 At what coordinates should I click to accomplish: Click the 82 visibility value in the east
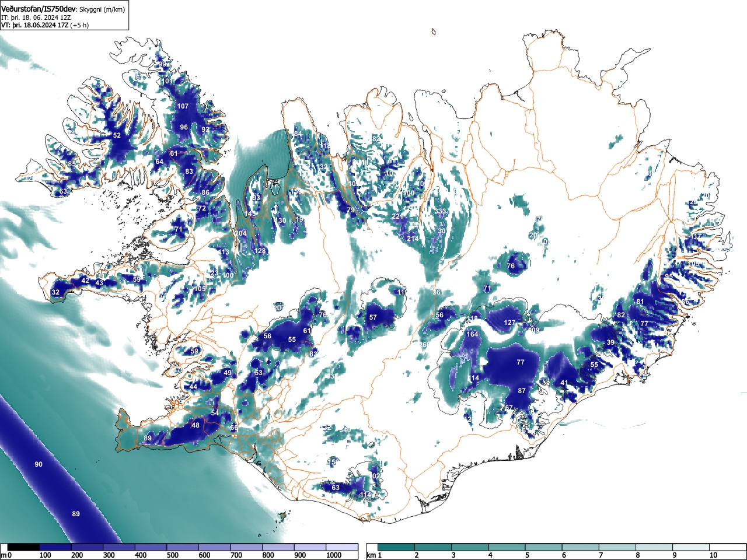click(621, 315)
